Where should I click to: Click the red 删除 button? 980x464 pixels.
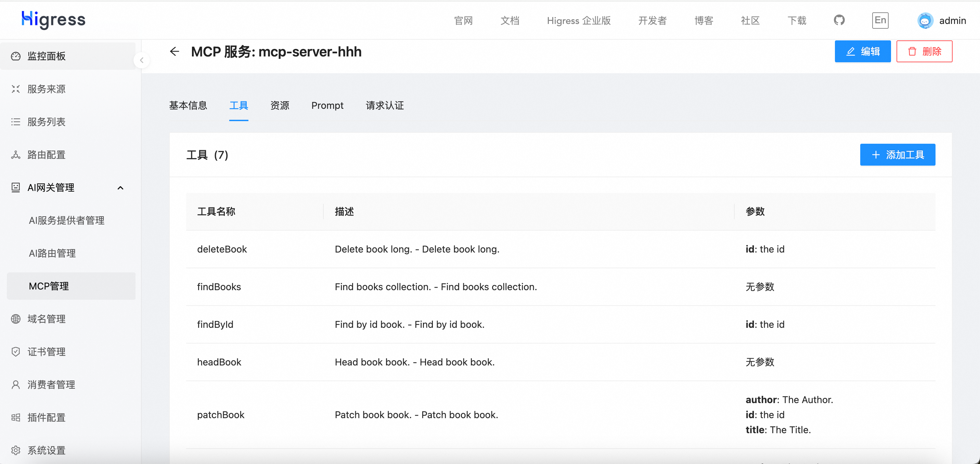(x=924, y=51)
